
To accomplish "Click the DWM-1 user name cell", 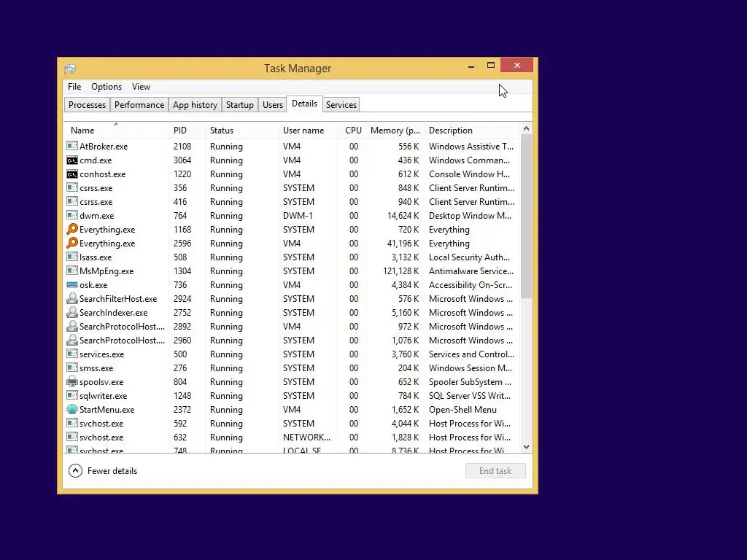I will (x=298, y=216).
